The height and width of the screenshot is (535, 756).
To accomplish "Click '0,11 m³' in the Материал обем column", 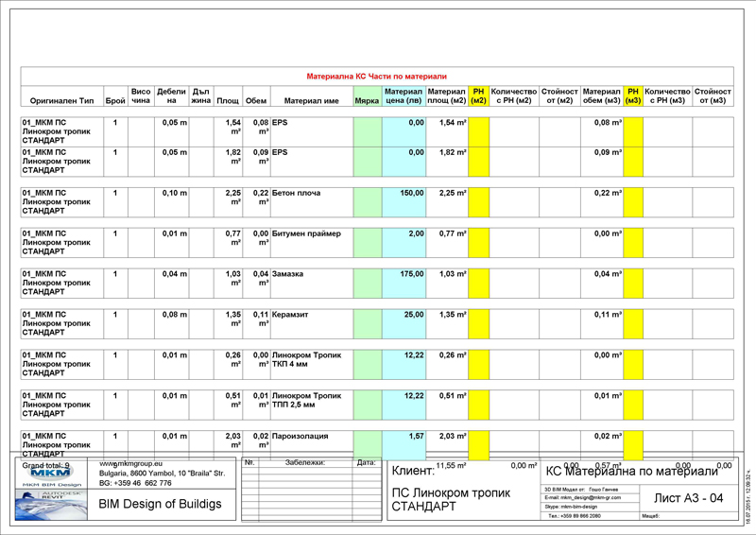I will click(x=608, y=315).
